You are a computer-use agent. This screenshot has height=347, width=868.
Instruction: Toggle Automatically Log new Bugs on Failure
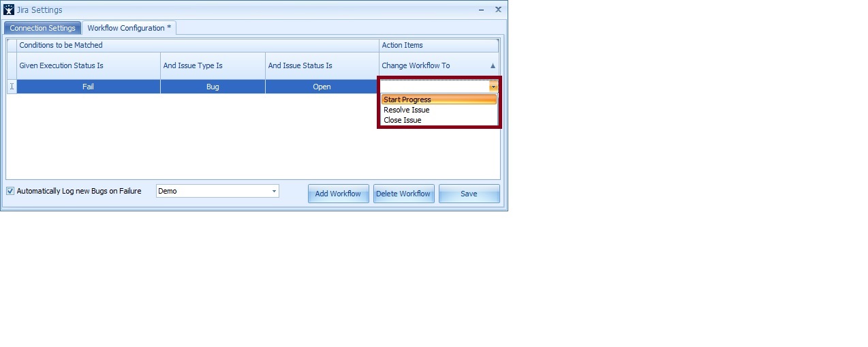point(10,191)
